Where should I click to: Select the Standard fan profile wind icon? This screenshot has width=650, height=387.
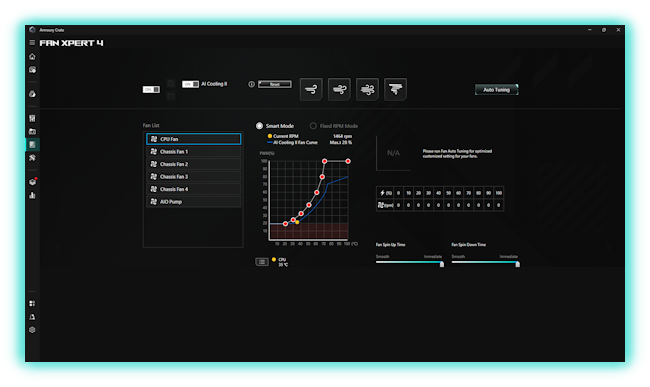click(339, 89)
